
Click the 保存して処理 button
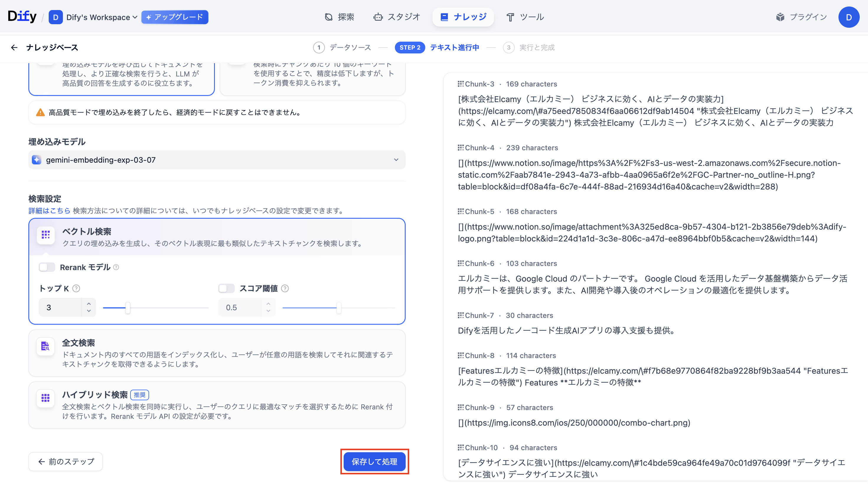(x=374, y=462)
